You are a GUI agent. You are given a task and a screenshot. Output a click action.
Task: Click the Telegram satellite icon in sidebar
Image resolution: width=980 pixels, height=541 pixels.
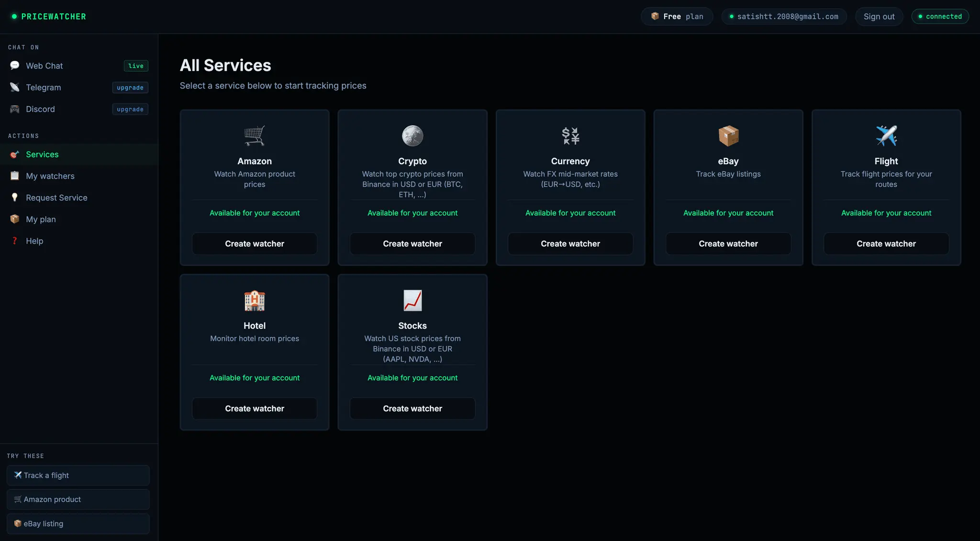tap(15, 87)
